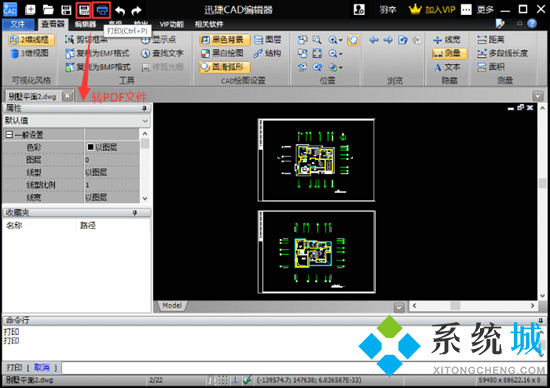Save the drawing with the floppy icon

click(66, 9)
